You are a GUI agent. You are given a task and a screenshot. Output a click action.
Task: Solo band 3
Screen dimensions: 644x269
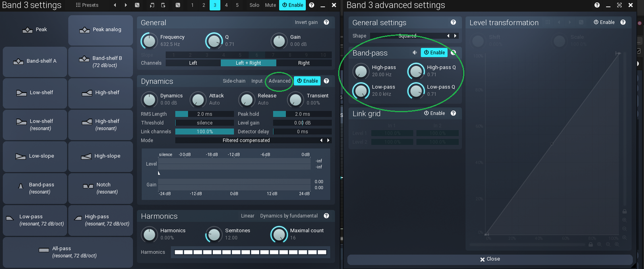[255, 5]
